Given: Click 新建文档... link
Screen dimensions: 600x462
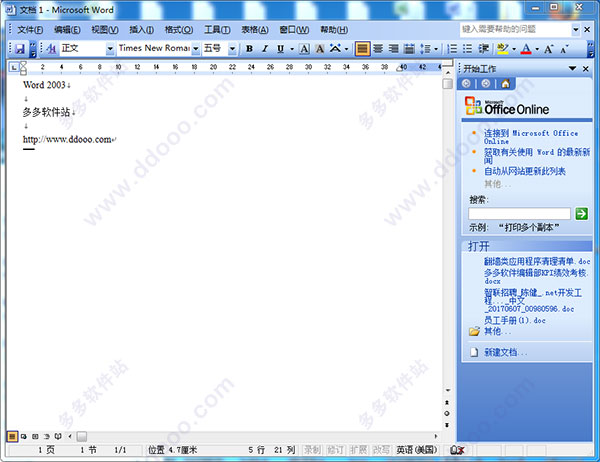Looking at the screenshot, I should (505, 352).
